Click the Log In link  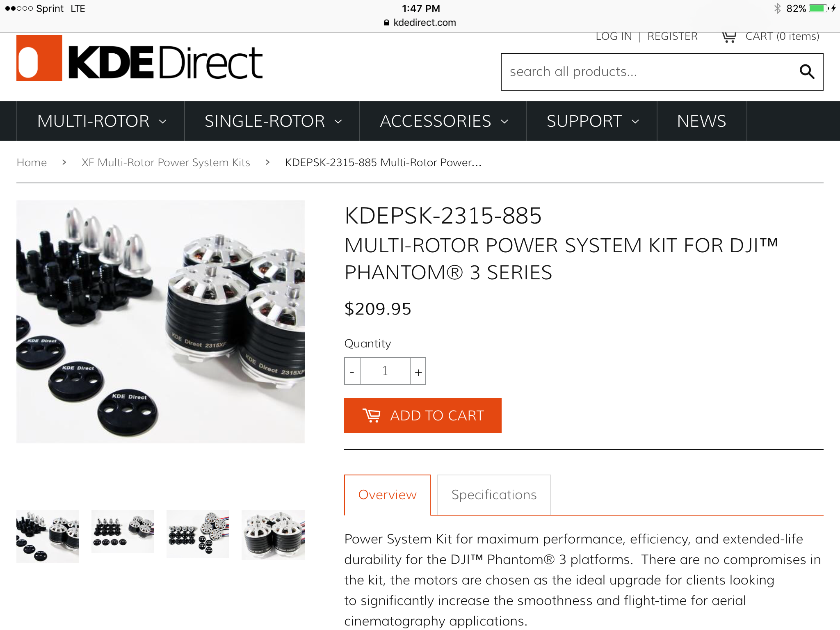pyautogui.click(x=614, y=37)
